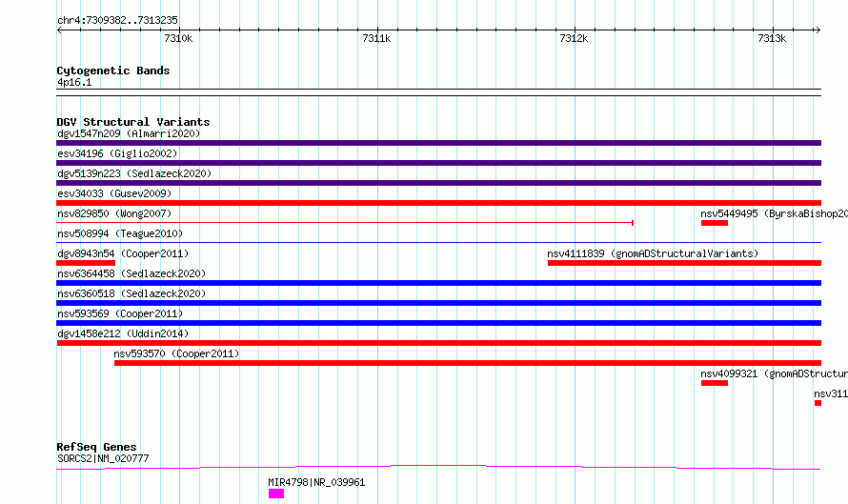Click the blue bar under nsv6360518
This screenshot has height=504, width=848.
[x=438, y=303]
